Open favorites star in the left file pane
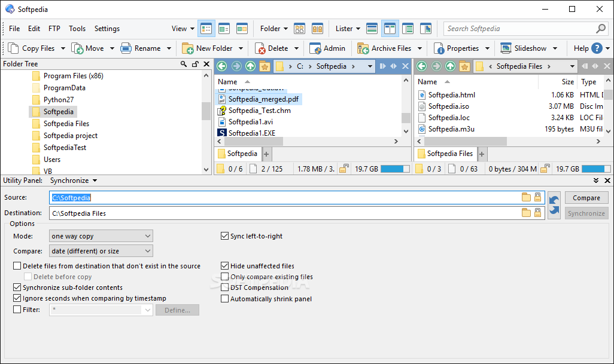Image resolution: width=614 pixels, height=364 pixels. tap(265, 66)
